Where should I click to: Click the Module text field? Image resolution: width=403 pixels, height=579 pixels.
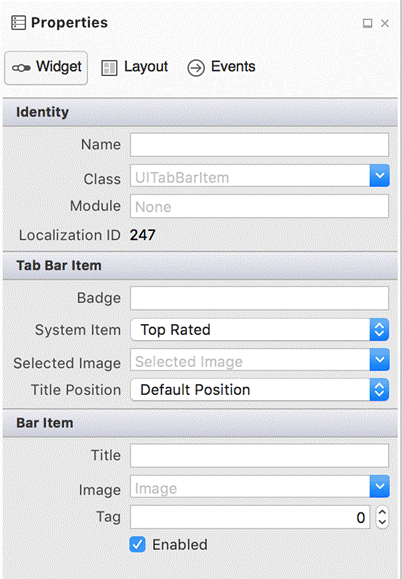click(259, 206)
